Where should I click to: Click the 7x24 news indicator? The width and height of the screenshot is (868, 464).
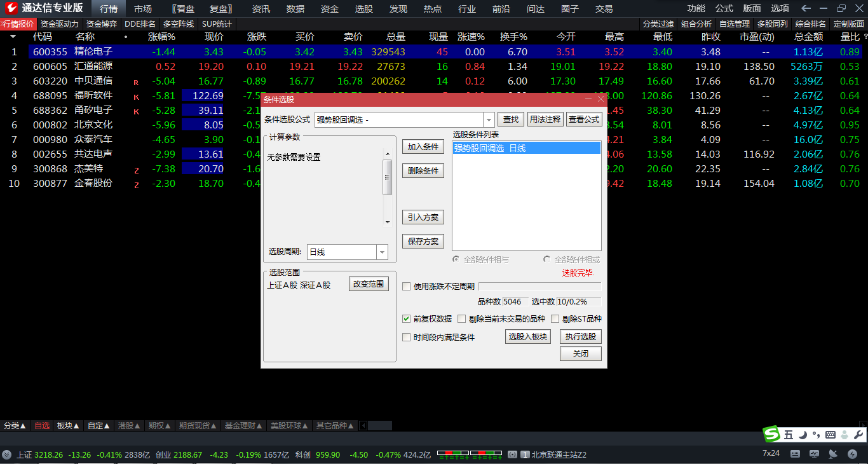[x=771, y=453]
